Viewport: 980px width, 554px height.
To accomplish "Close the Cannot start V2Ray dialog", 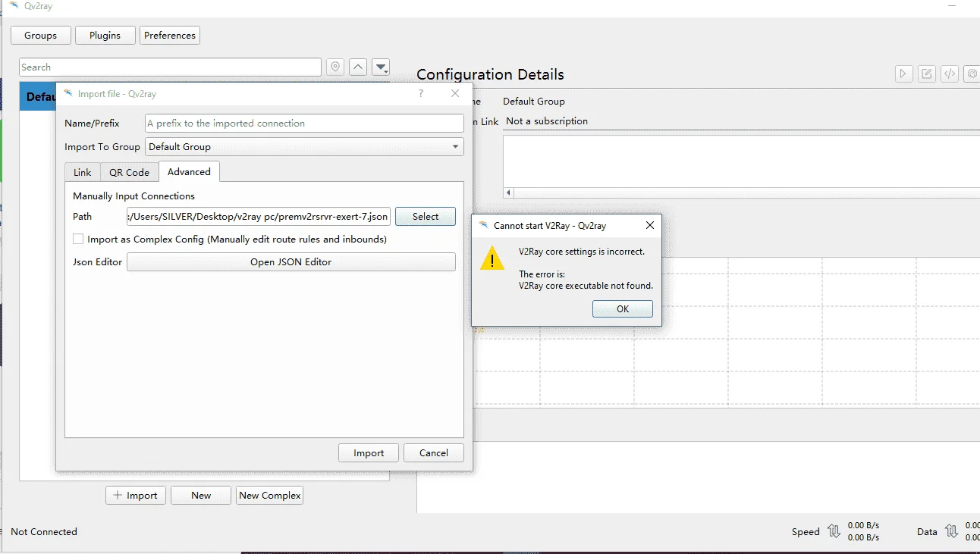I will 649,225.
